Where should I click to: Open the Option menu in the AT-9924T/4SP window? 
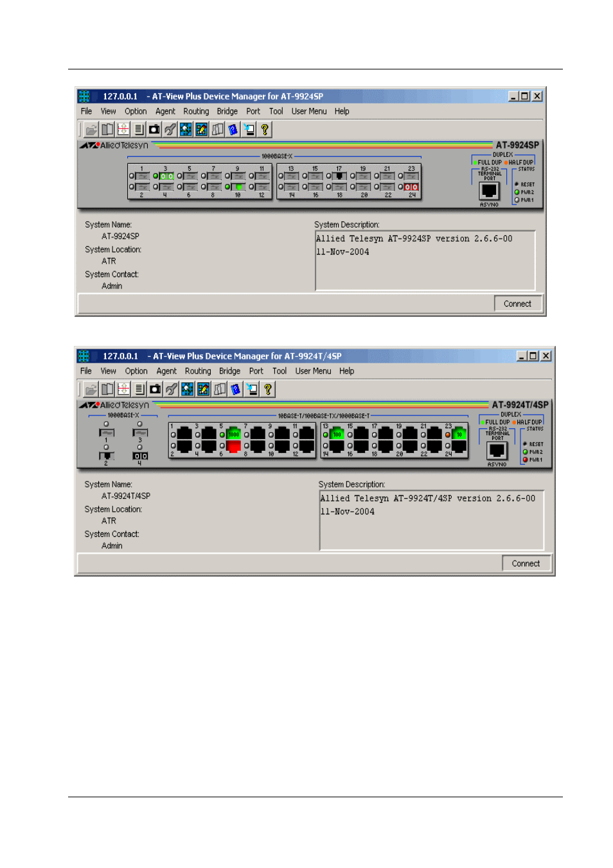[x=136, y=371]
